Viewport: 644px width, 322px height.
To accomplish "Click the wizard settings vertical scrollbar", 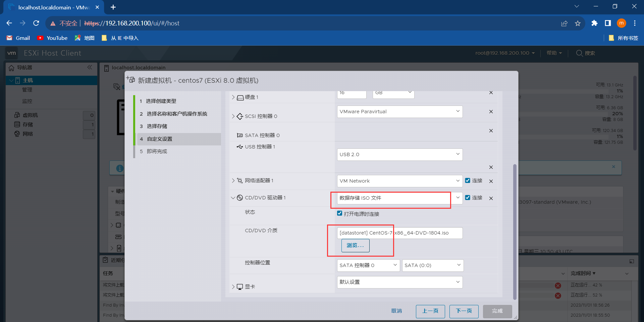I will coord(515,231).
